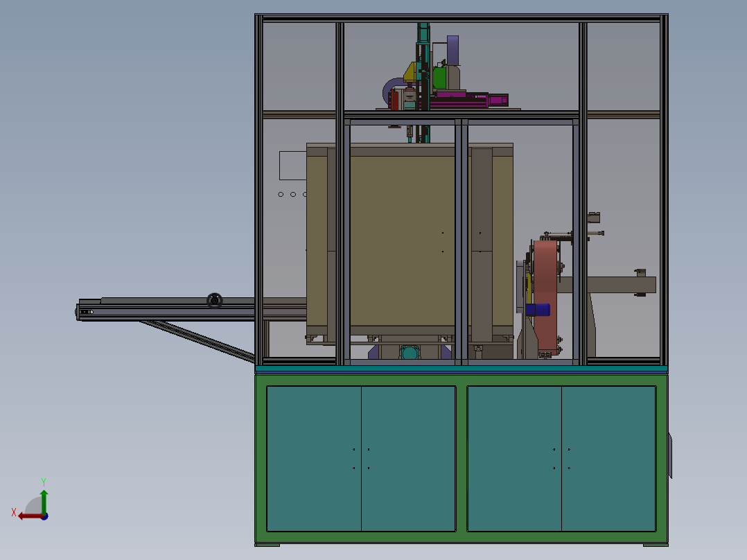The image size is (747, 560).
Task: Select the white rectangular panel left of the enclosure
Action: click(x=292, y=166)
